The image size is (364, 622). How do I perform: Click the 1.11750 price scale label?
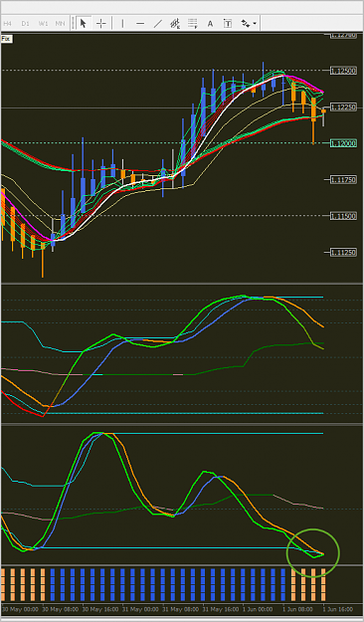(x=344, y=180)
